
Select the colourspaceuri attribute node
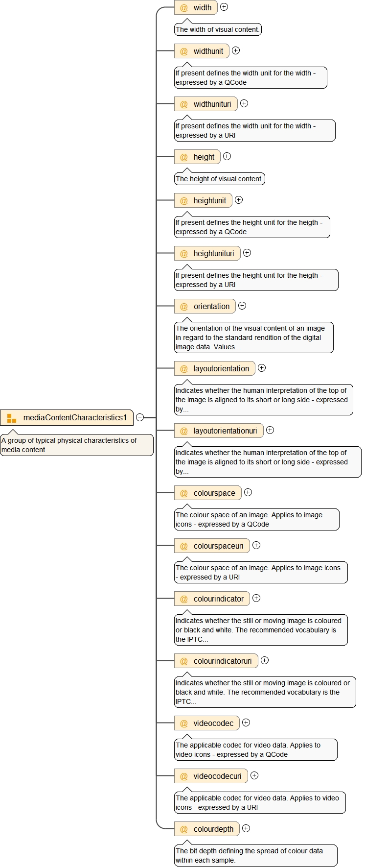[x=218, y=546]
